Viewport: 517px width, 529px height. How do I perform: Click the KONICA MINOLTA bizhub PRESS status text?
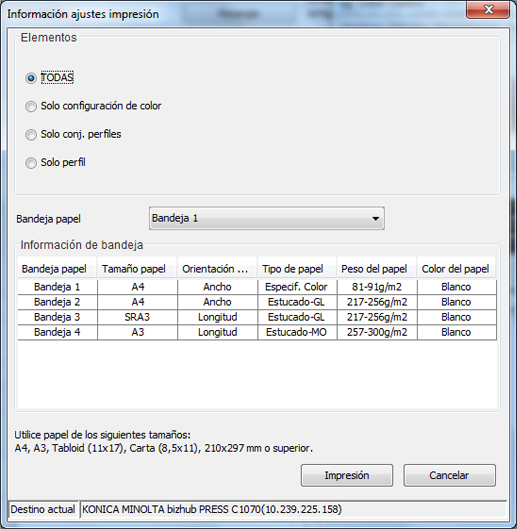pyautogui.click(x=212, y=509)
